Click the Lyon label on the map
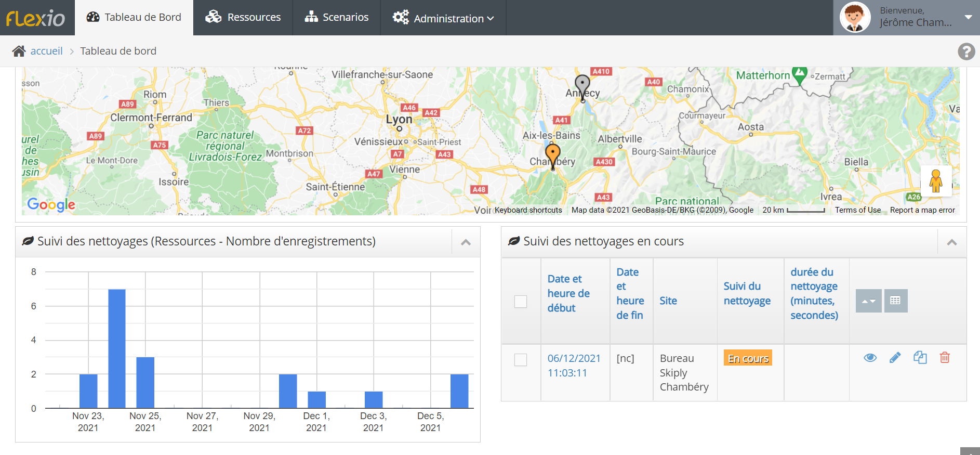This screenshot has height=455, width=980. 399,120
